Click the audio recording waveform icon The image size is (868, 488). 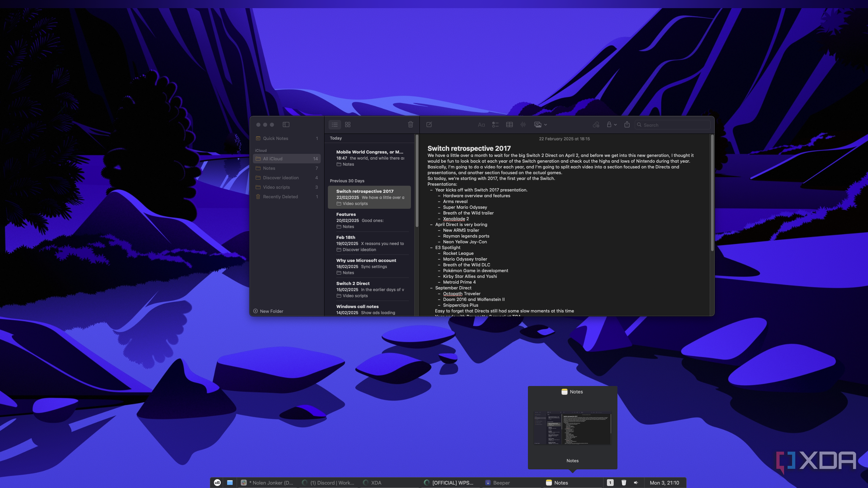pyautogui.click(x=523, y=125)
